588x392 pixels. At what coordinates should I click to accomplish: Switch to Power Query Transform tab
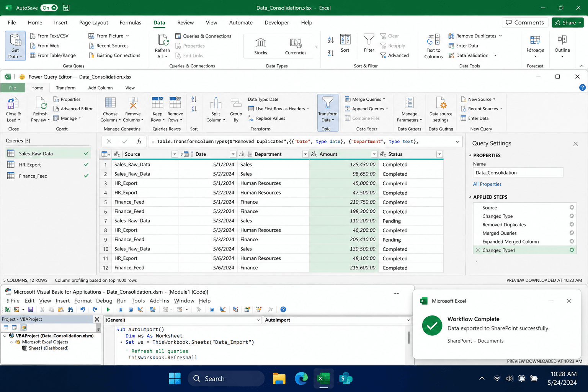click(x=66, y=88)
